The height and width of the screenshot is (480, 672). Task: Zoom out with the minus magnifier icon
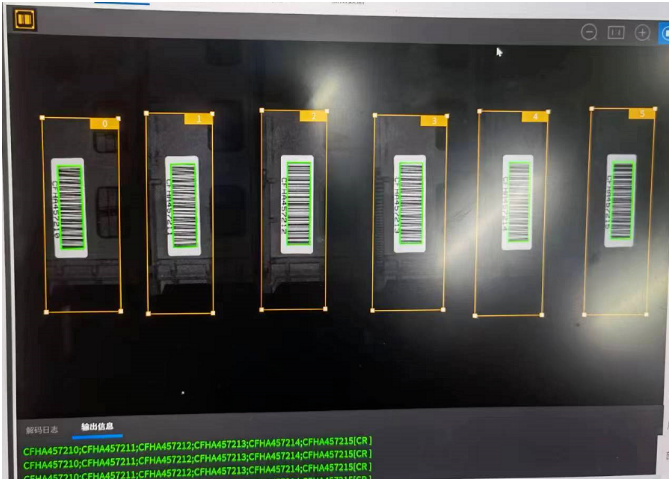point(589,32)
